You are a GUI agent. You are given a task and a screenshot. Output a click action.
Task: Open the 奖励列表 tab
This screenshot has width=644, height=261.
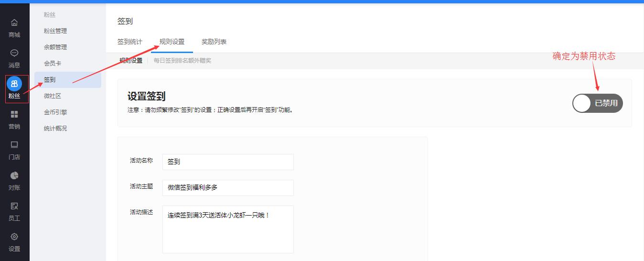[x=214, y=42]
